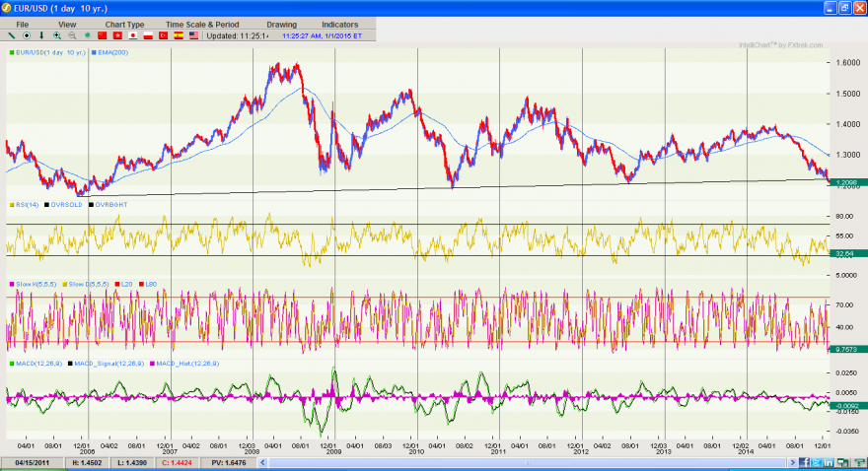Screen dimensions: 868x471
Task: Click the LinkedIn share icon
Action: pos(829,462)
